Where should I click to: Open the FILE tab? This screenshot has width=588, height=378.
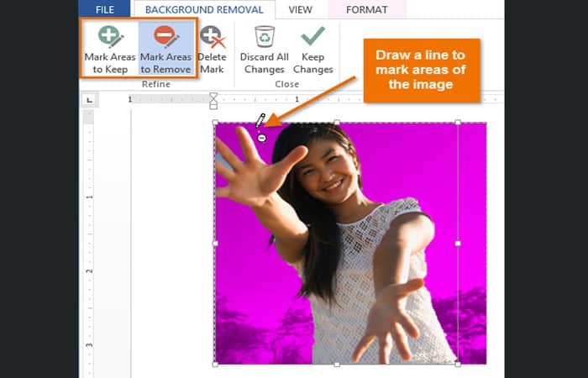pos(105,9)
